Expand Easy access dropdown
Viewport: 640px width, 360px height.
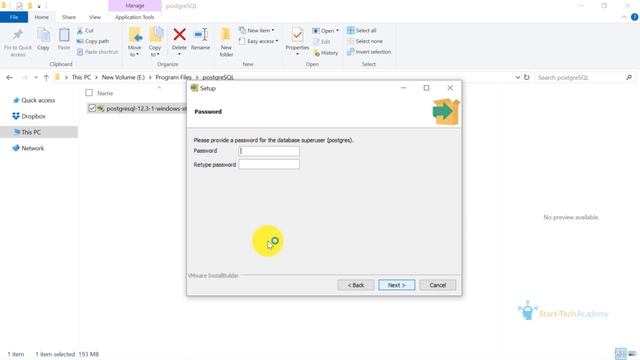[x=258, y=41]
